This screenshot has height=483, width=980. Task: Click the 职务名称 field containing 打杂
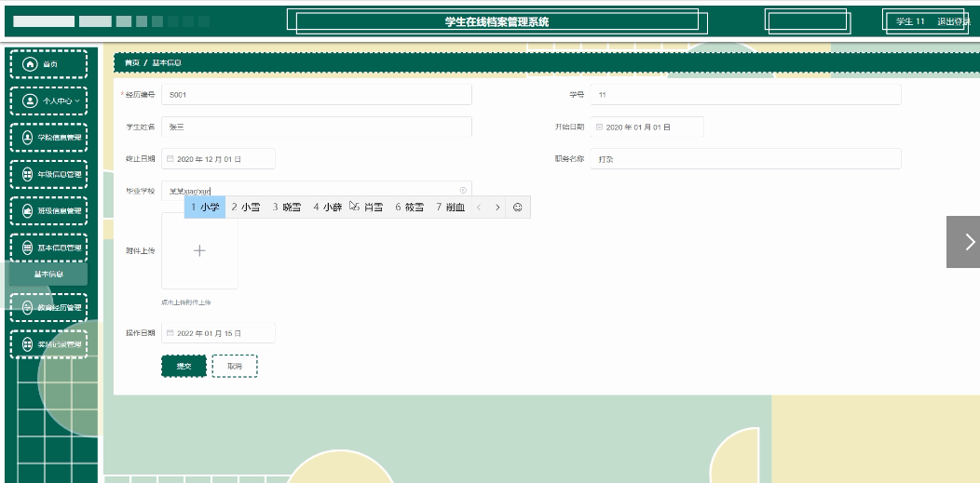(745, 158)
